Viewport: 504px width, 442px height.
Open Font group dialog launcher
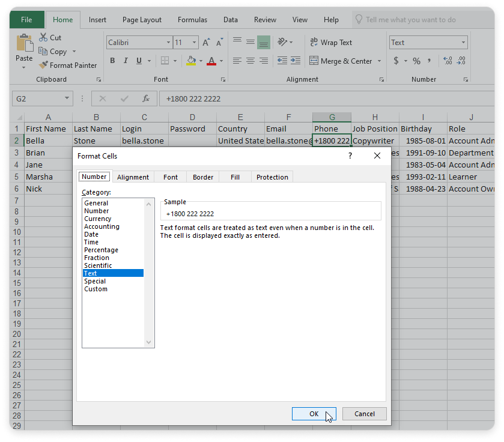[223, 79]
